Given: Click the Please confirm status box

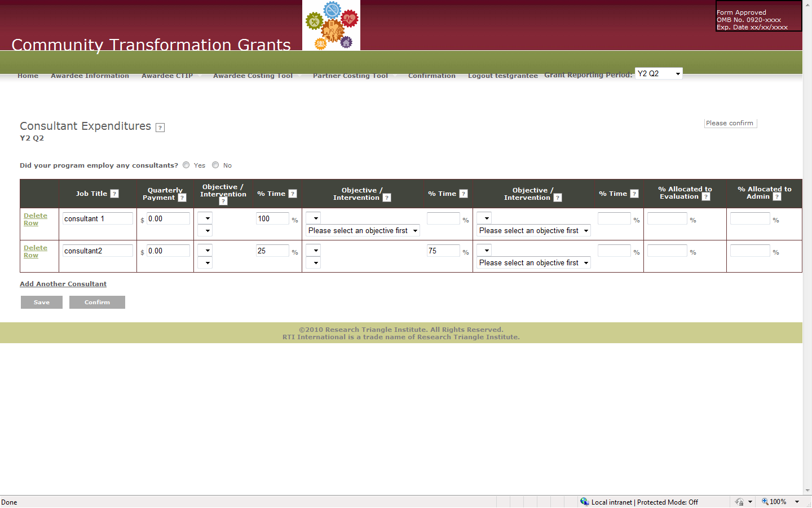Looking at the screenshot, I should (730, 123).
